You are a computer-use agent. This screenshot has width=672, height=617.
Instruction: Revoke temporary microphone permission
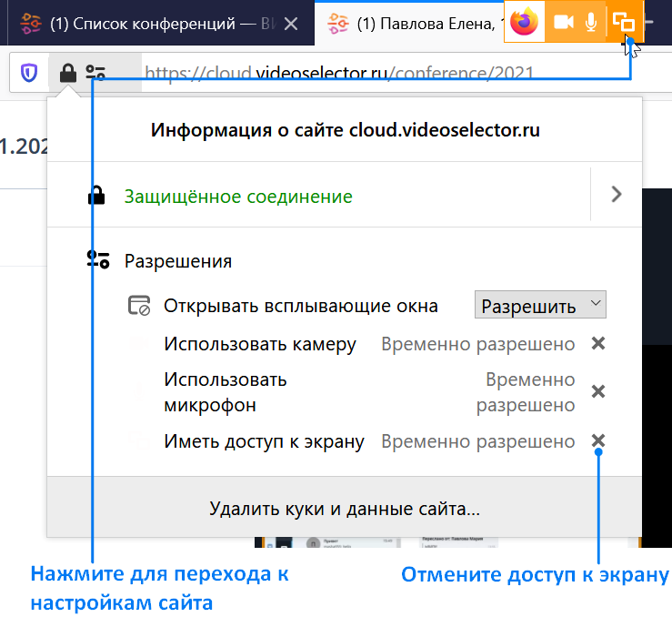point(597,391)
